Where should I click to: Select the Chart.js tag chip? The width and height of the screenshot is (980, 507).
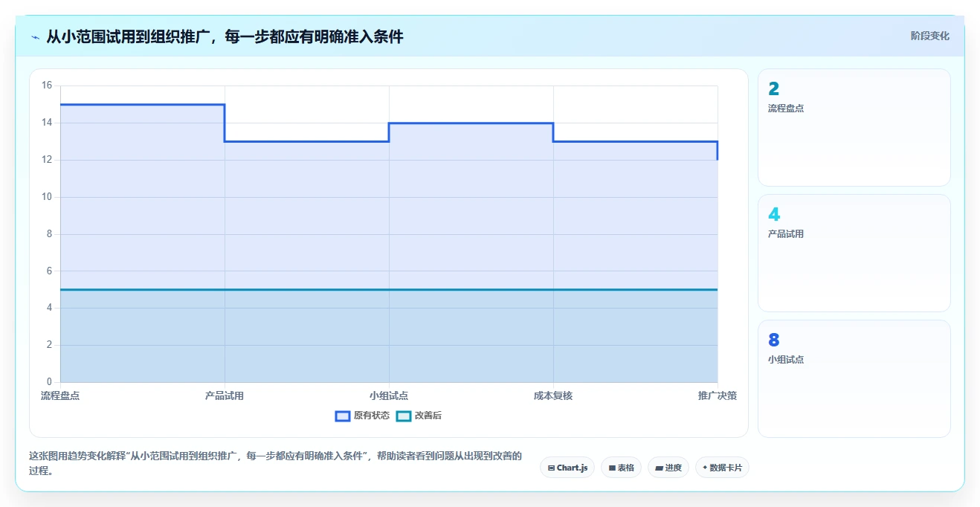coord(567,468)
